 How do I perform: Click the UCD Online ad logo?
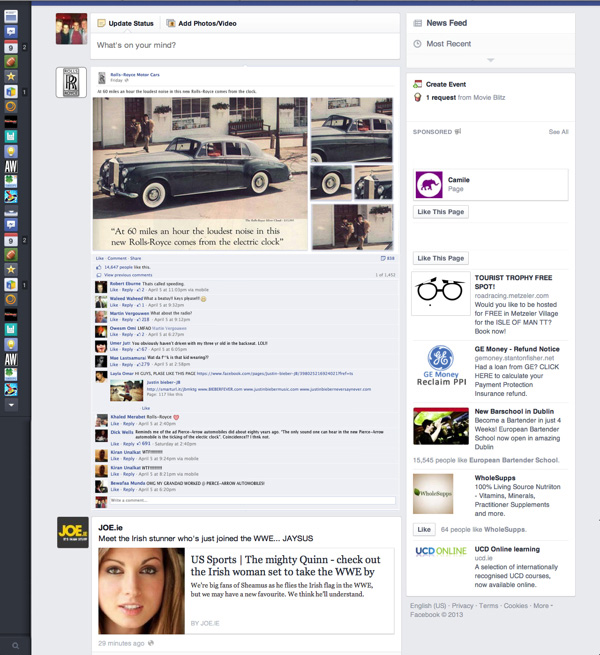coord(440,551)
